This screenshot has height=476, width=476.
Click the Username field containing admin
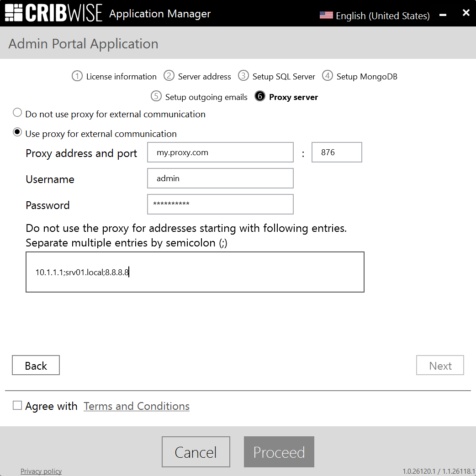[x=220, y=178]
